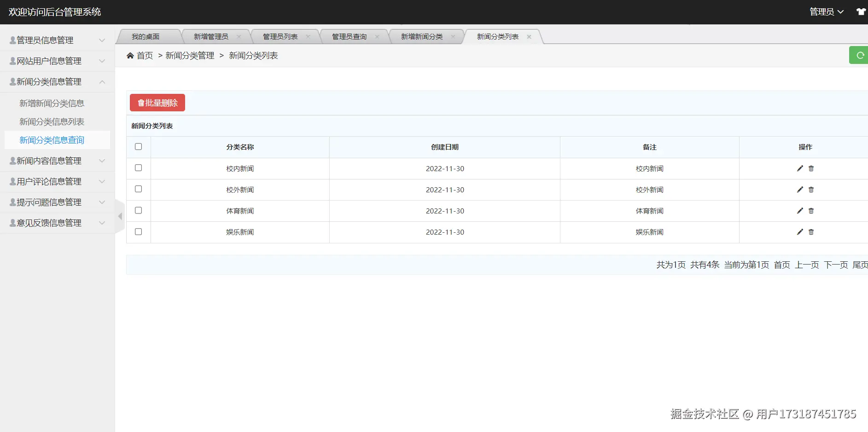This screenshot has height=432, width=868.
Task: Click the delete icon for 娱乐新闻 row
Action: point(811,232)
